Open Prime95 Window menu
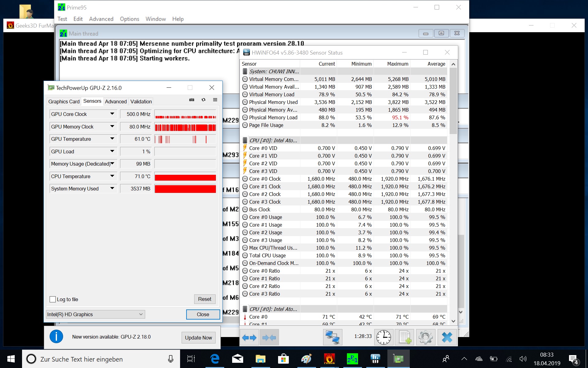 point(156,19)
